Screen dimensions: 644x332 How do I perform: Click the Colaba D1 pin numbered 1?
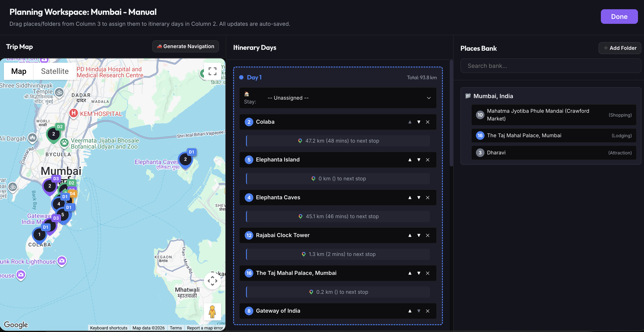(39, 235)
